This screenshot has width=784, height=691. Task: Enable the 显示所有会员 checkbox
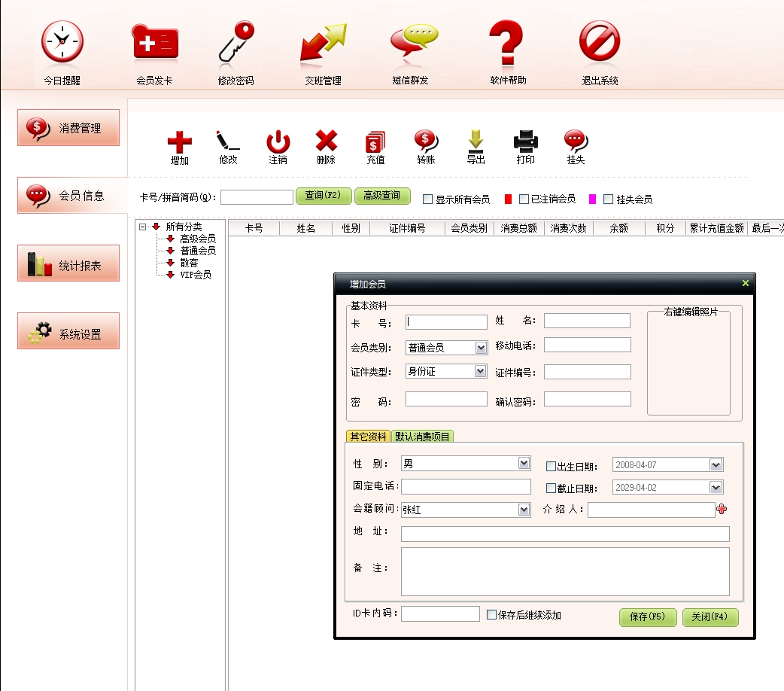[428, 199]
